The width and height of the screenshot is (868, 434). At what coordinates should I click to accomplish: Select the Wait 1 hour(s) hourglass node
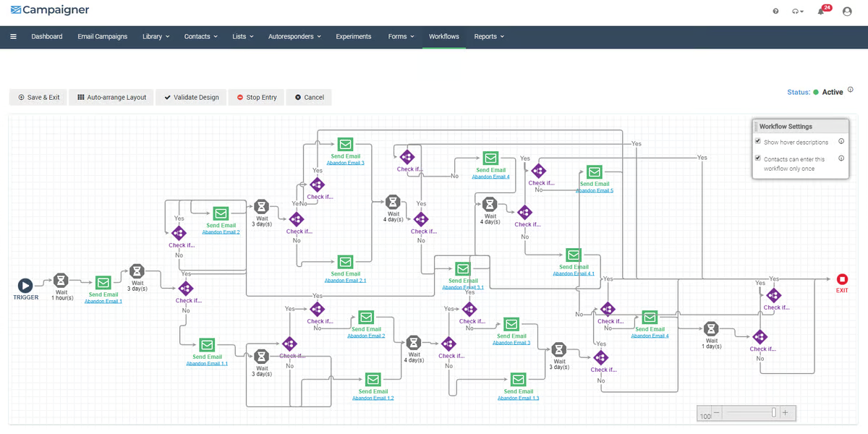coord(61,280)
